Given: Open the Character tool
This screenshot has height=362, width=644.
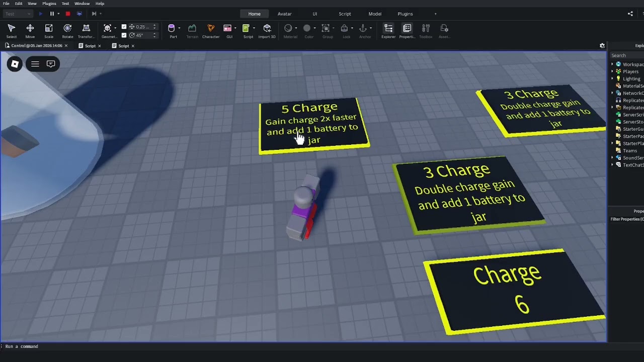Looking at the screenshot, I should [211, 31].
